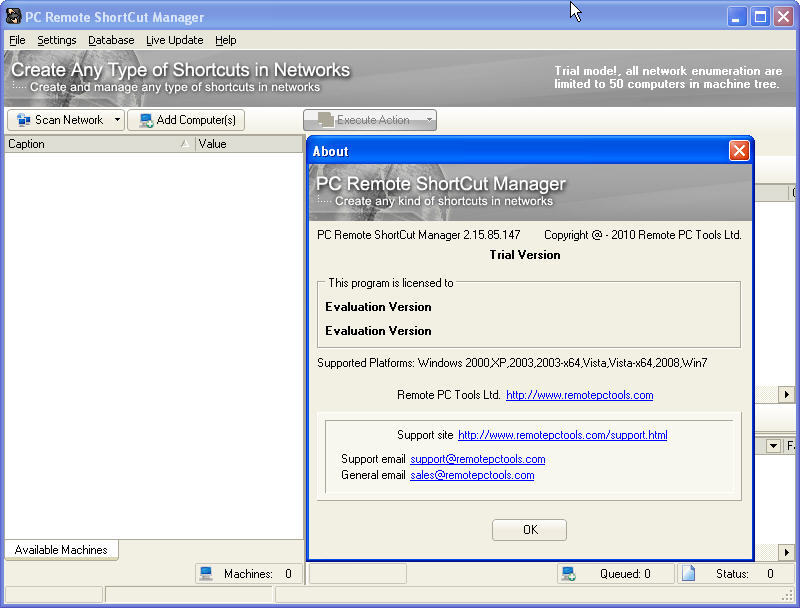
Task: Select the Available Machines tab
Action: pyautogui.click(x=61, y=550)
